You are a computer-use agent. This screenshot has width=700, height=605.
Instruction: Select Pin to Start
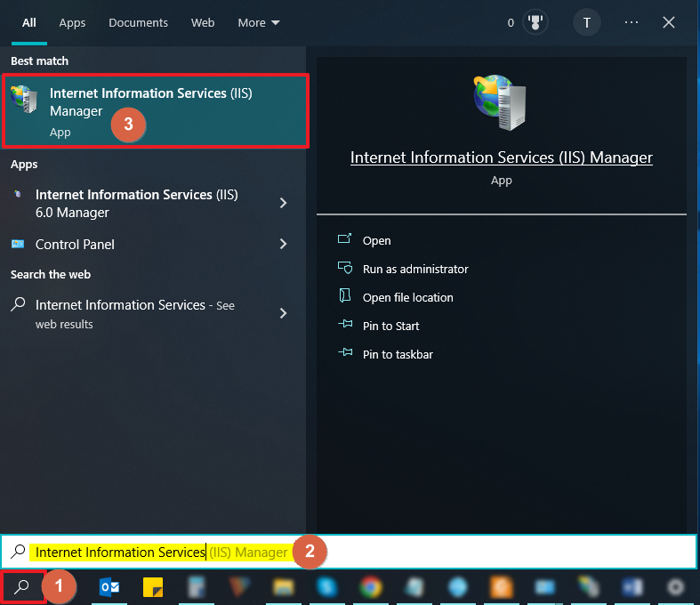coord(390,326)
